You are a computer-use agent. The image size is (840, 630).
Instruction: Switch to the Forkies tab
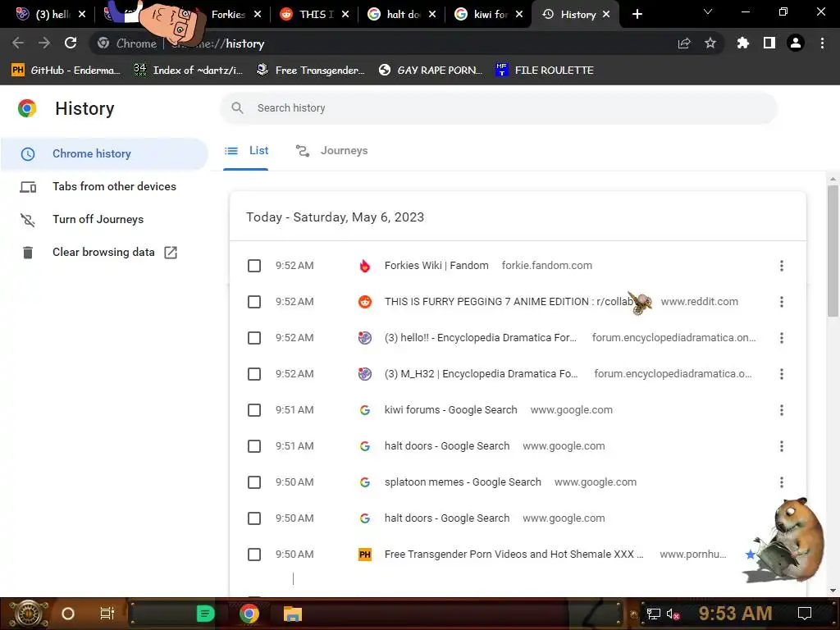point(228,15)
